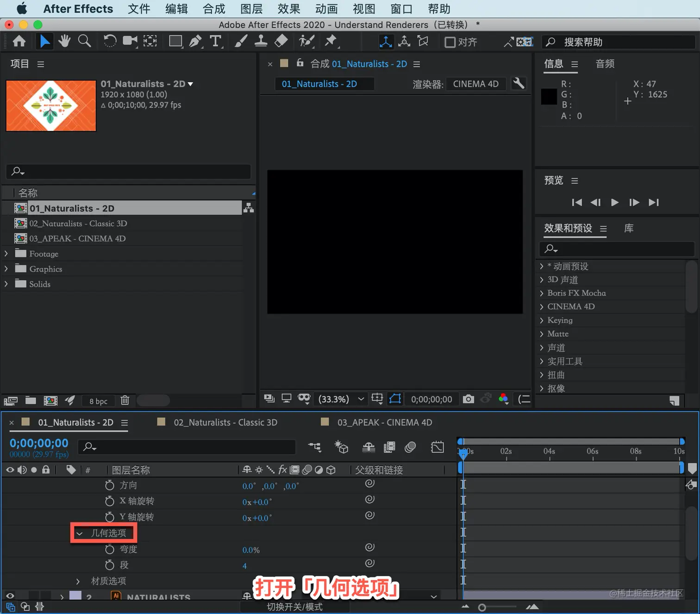Select the Zoom magnifier tool
The height and width of the screenshot is (614, 700).
click(x=84, y=41)
